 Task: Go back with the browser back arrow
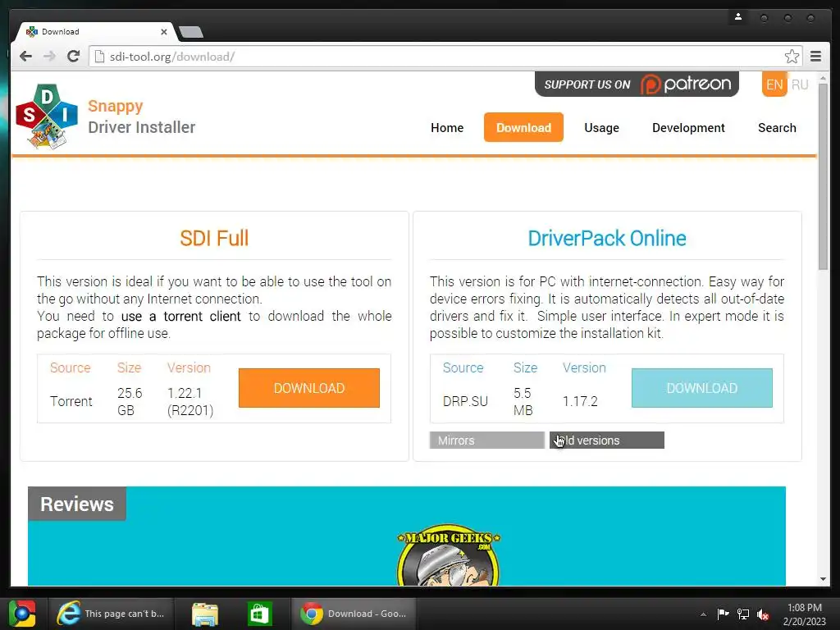(x=25, y=57)
